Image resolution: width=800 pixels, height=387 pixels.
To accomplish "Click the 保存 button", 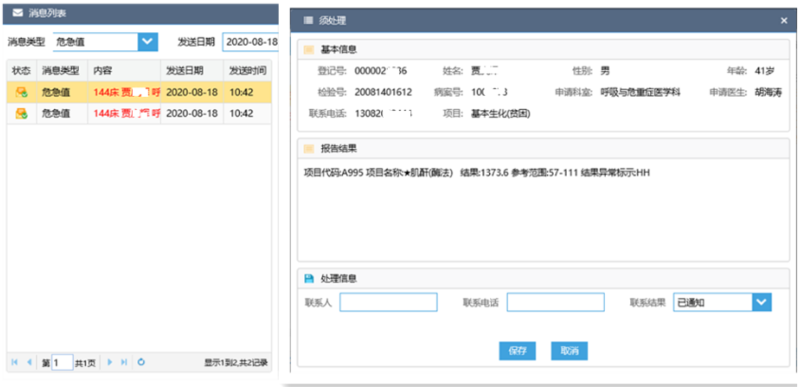I will click(517, 351).
